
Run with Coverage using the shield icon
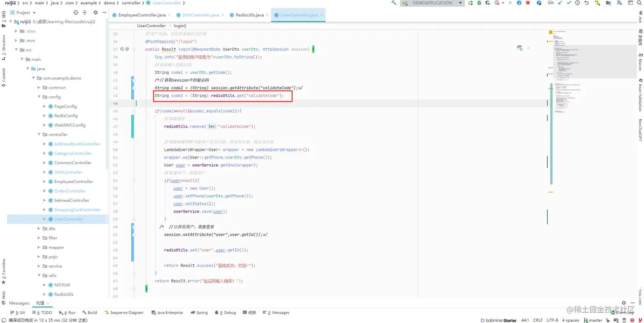pos(488,3)
